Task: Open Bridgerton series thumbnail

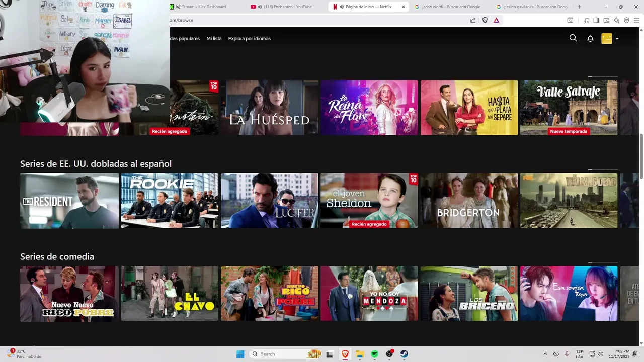Action: pos(469,201)
